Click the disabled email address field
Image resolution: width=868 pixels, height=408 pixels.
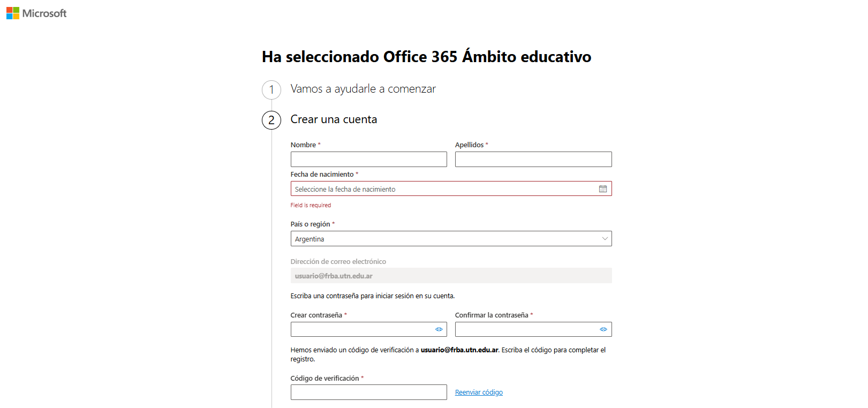(x=451, y=276)
